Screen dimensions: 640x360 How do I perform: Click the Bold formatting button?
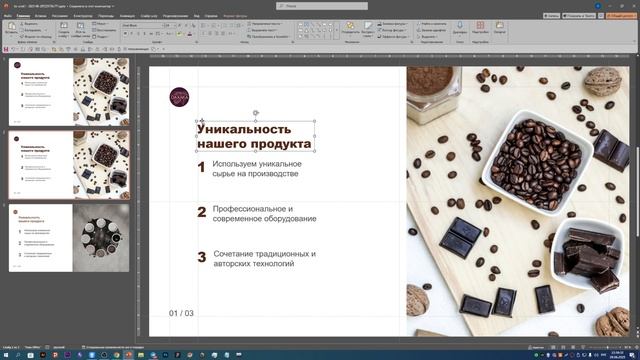126,33
